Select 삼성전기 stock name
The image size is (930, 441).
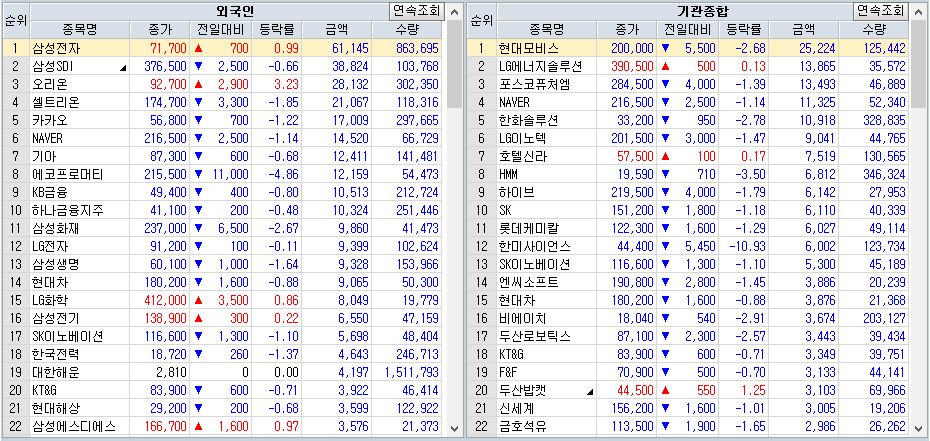pos(57,319)
